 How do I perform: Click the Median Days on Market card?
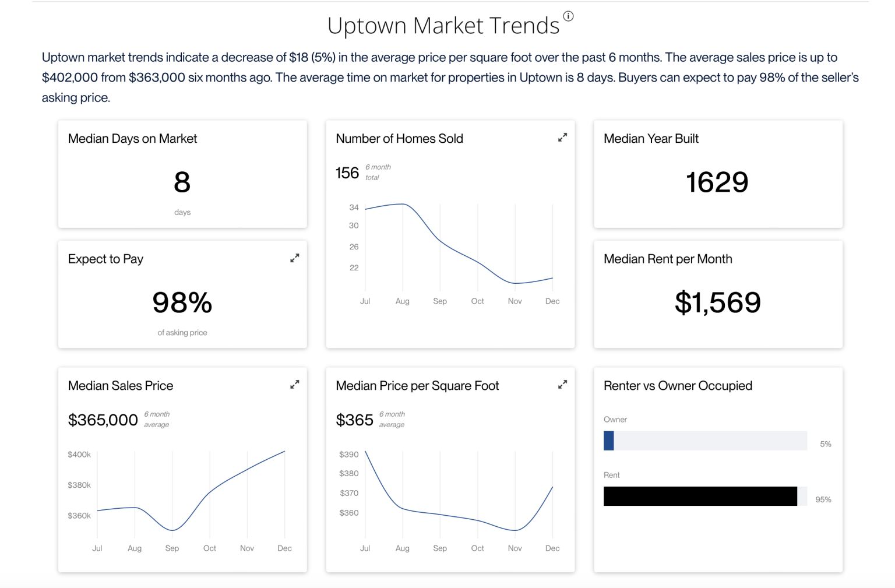[182, 174]
